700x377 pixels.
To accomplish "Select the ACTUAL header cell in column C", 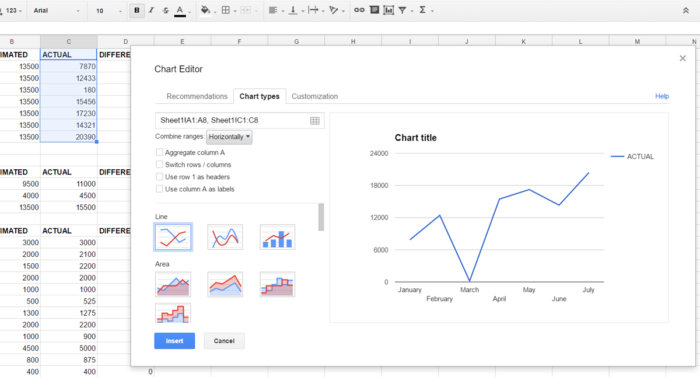I will 69,54.
